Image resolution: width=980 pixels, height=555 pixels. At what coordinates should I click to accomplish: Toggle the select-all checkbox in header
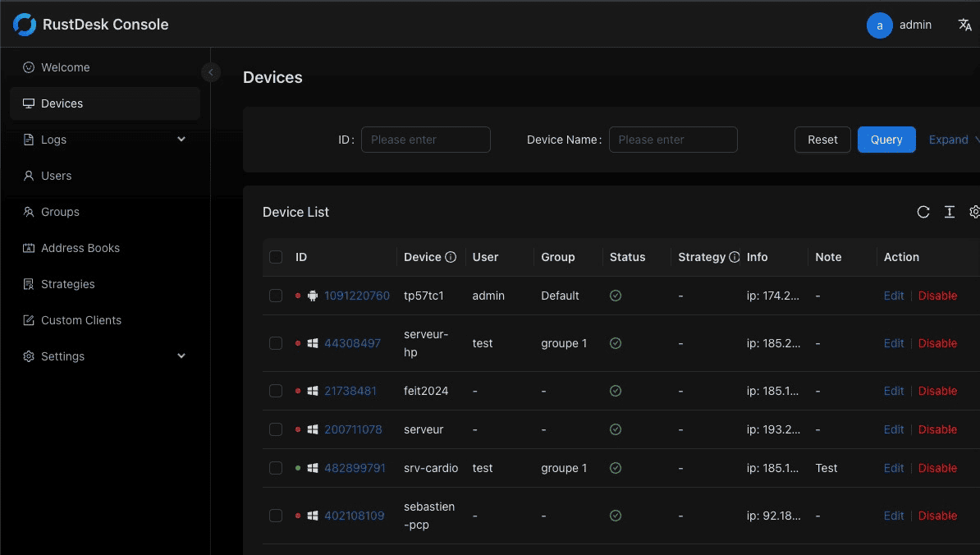click(276, 257)
